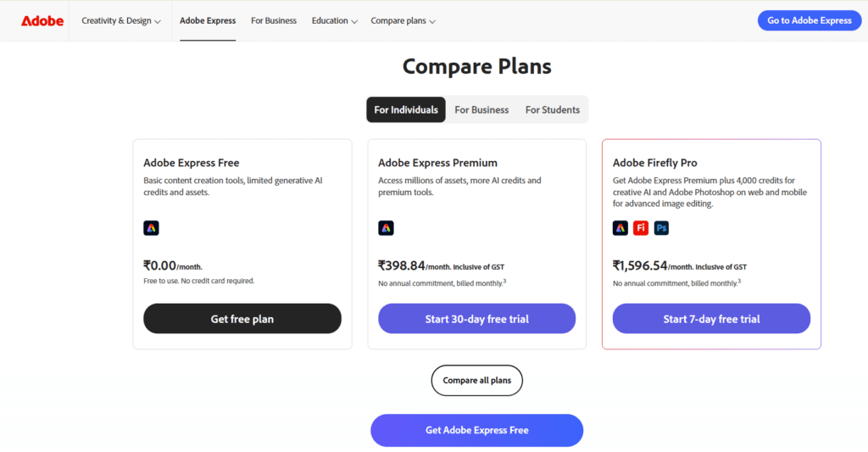Click the red Firefly icon in Firefly Pro card
Image resolution: width=868 pixels, height=452 pixels.
(641, 227)
